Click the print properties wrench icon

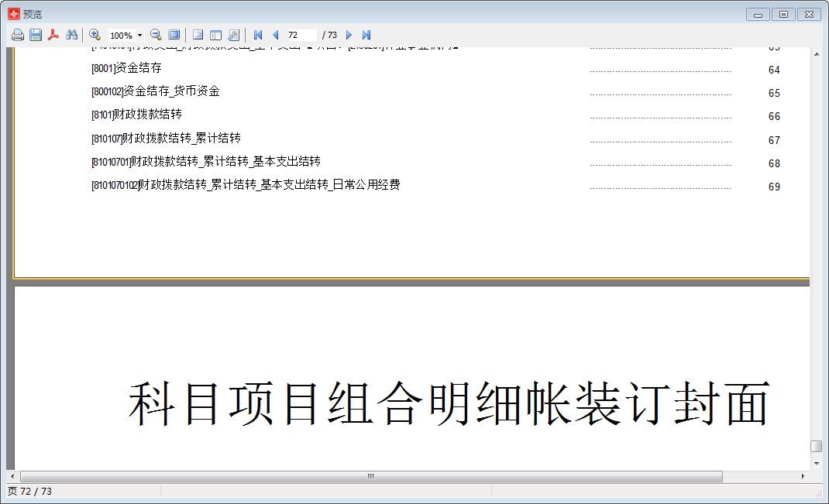tap(233, 35)
